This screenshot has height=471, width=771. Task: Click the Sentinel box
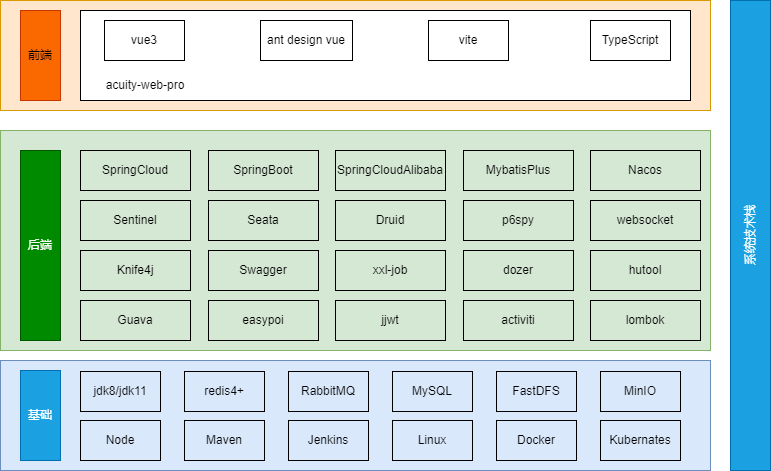click(x=135, y=220)
